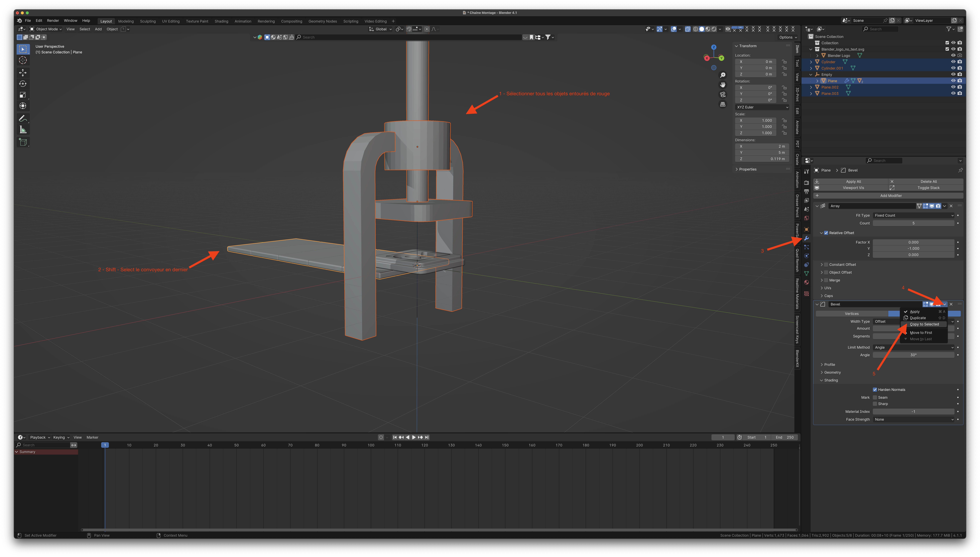
Task: Expand Cylinder in the outliner tree
Action: point(811,62)
